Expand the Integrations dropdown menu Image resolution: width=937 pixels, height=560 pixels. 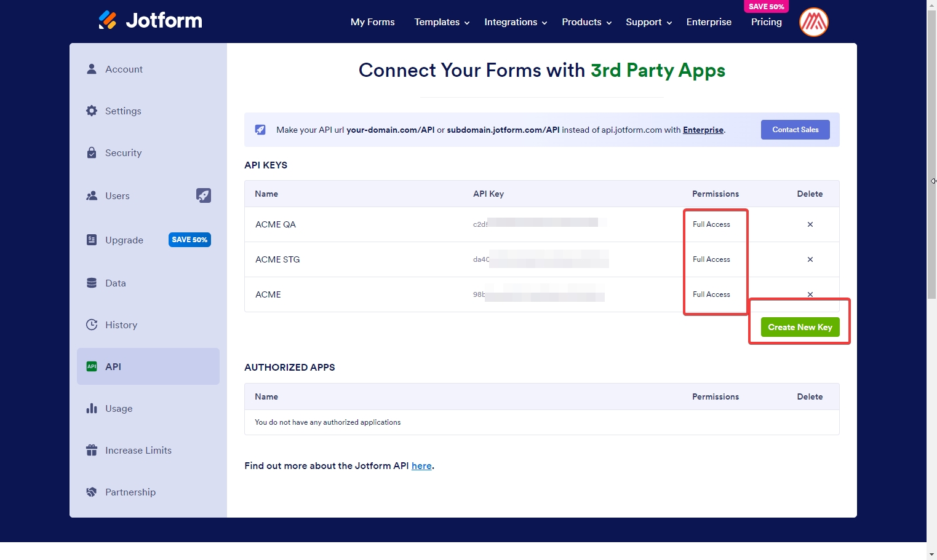515,22
